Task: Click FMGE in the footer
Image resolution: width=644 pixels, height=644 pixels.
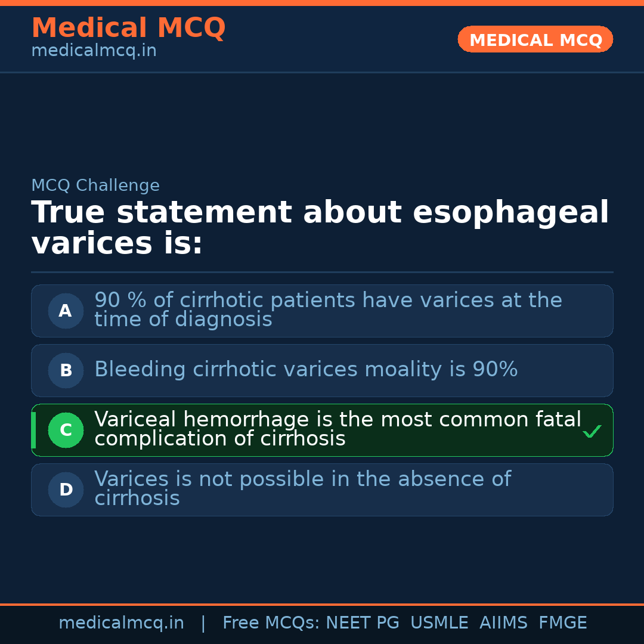Action: click(x=563, y=623)
